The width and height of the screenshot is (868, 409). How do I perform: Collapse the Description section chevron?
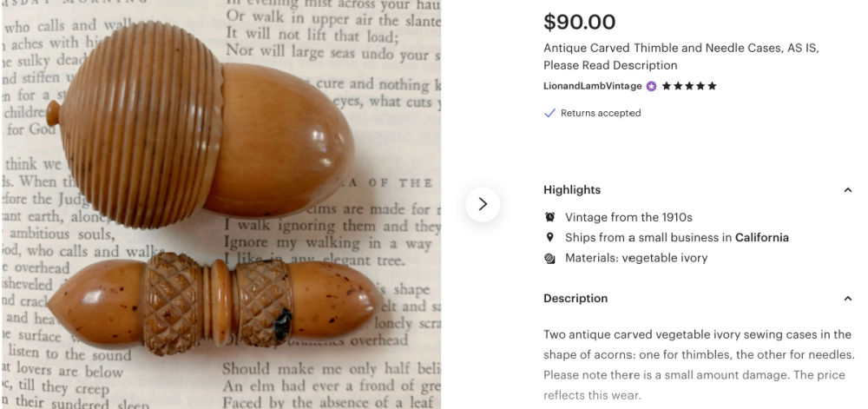coord(847,299)
